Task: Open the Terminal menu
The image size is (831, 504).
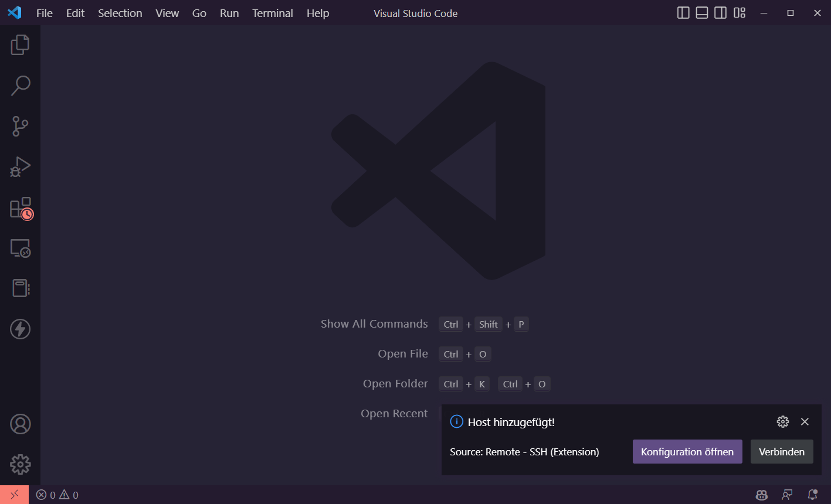Action: coord(272,13)
